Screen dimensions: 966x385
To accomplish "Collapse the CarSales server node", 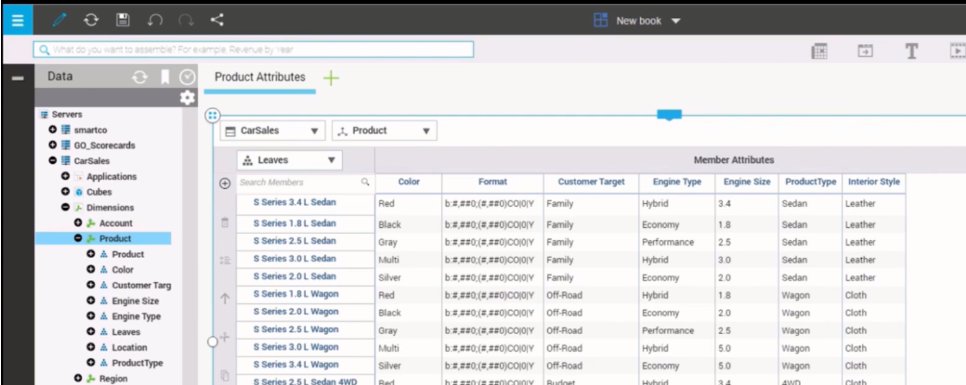I will click(53, 161).
